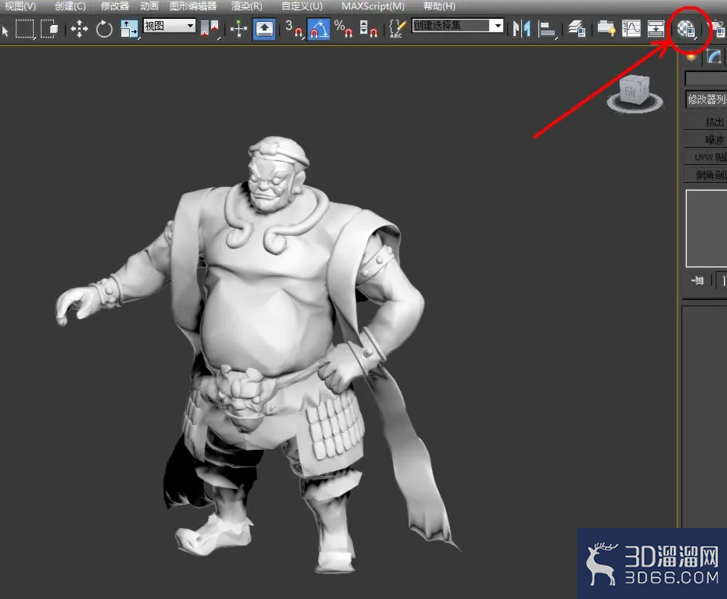Click the Mirror tool icon
This screenshot has width=727, height=599.
(521, 29)
